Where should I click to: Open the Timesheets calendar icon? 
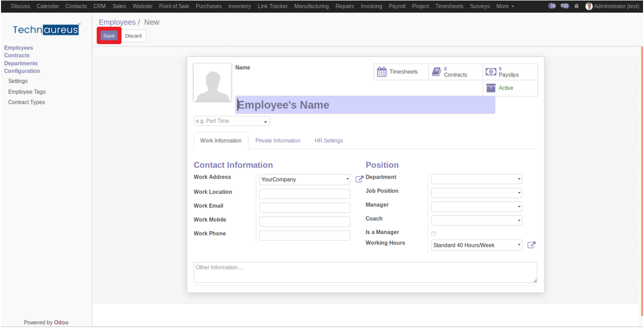tap(382, 72)
